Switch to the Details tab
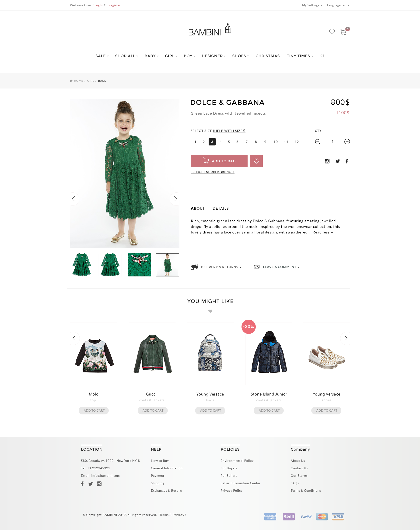The width and height of the screenshot is (420, 530). click(220, 208)
